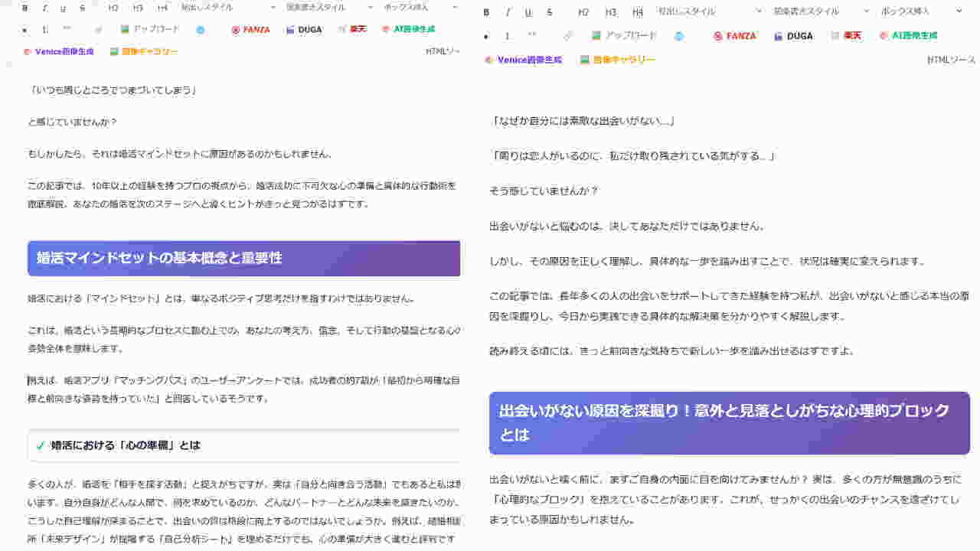Apply strikethrough in the right editor toolbar

click(x=550, y=12)
